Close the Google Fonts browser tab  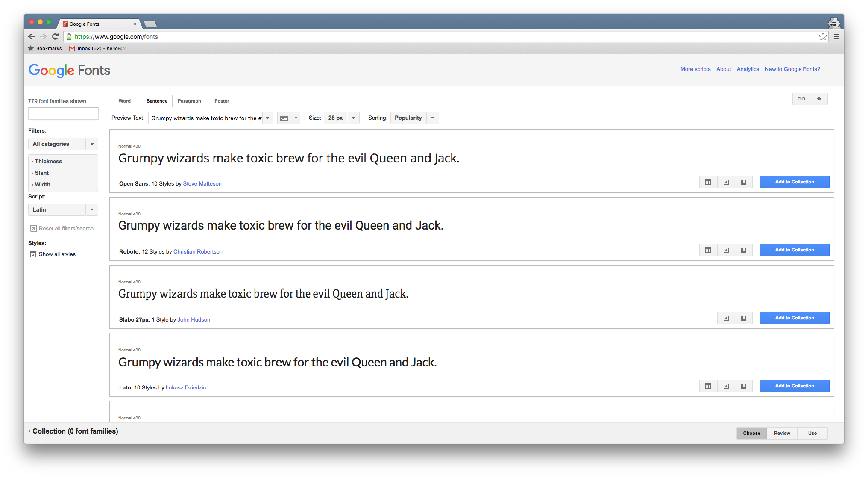(x=135, y=24)
